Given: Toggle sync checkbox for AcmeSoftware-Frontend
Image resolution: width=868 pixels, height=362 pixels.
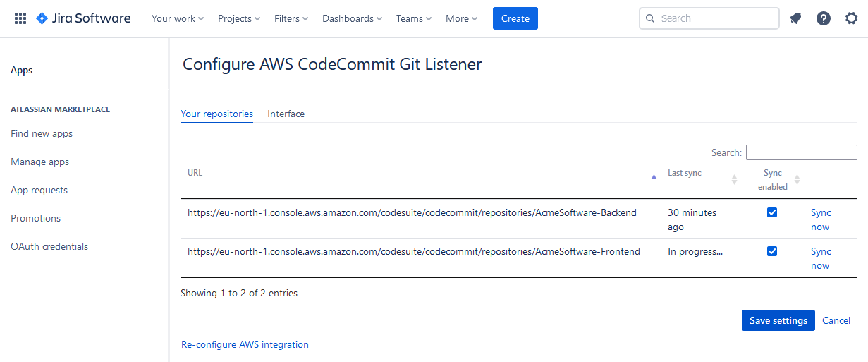Looking at the screenshot, I should click(772, 251).
